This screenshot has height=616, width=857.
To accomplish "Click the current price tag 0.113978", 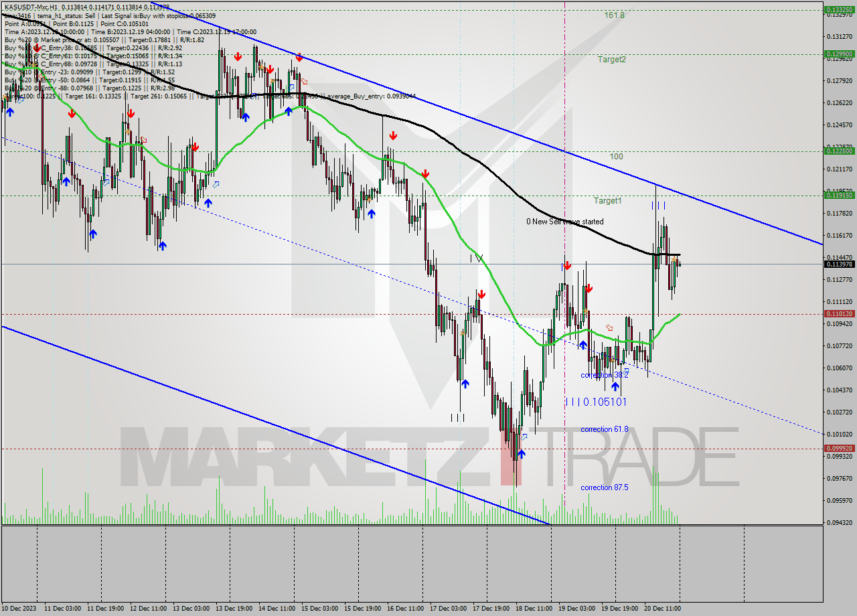I will tap(839, 264).
